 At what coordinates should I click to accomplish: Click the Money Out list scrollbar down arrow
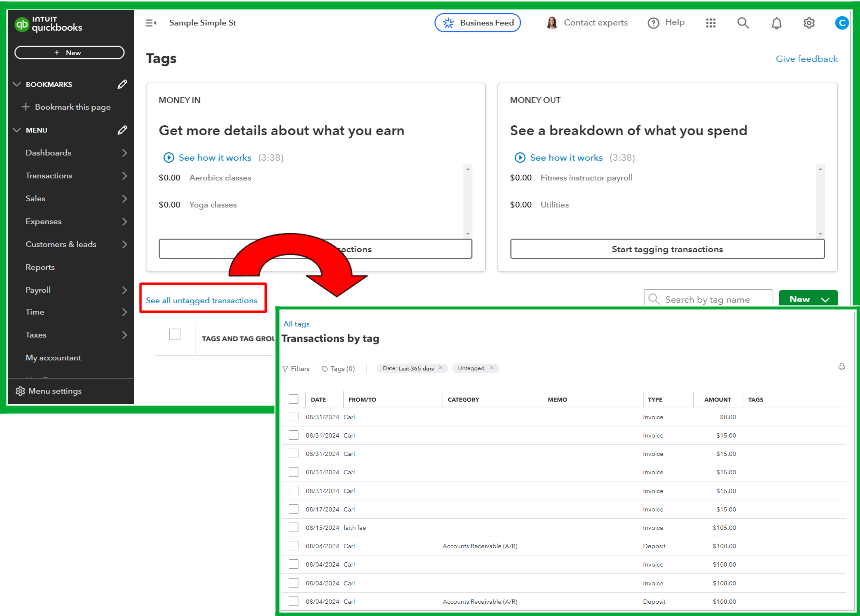pyautogui.click(x=820, y=234)
